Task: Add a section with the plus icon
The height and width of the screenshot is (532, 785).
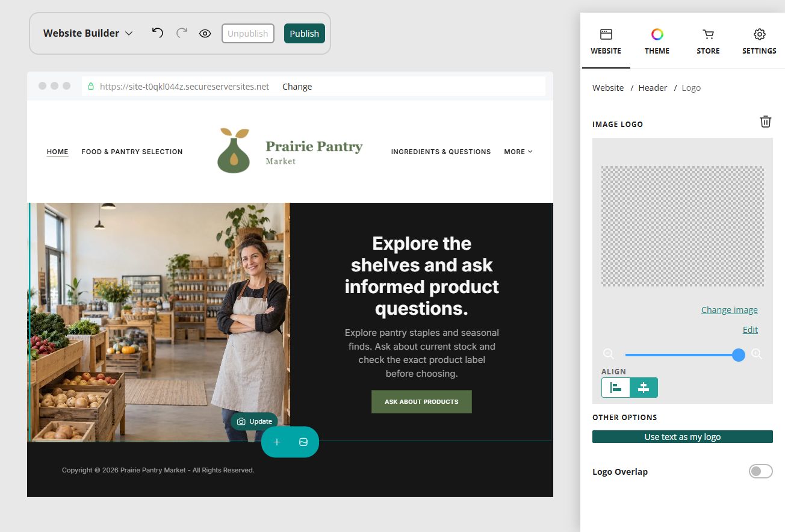Action: click(x=277, y=442)
